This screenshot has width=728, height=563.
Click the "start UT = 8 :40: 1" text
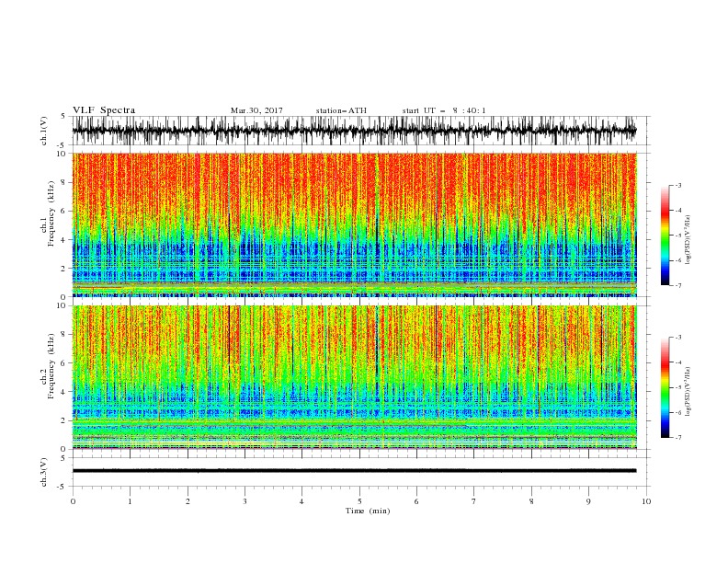444,110
